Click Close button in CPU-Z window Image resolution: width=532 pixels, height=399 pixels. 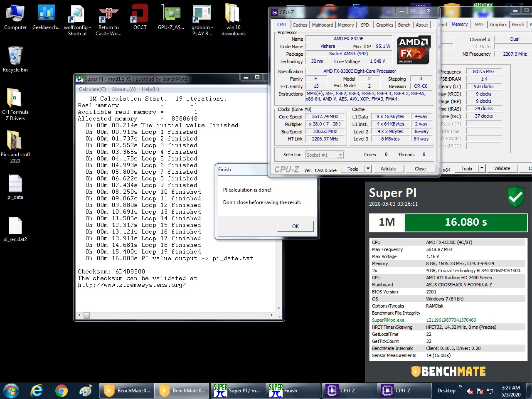tap(420, 169)
